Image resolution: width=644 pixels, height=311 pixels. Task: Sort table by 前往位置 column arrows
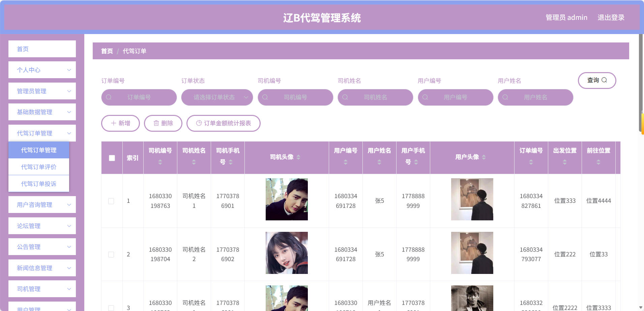(x=598, y=162)
